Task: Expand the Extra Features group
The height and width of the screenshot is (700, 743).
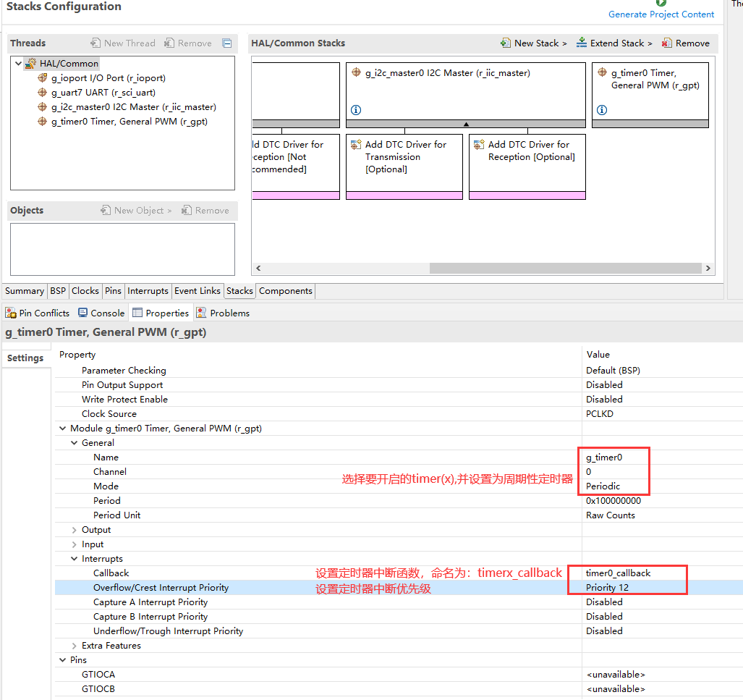Action: (75, 646)
